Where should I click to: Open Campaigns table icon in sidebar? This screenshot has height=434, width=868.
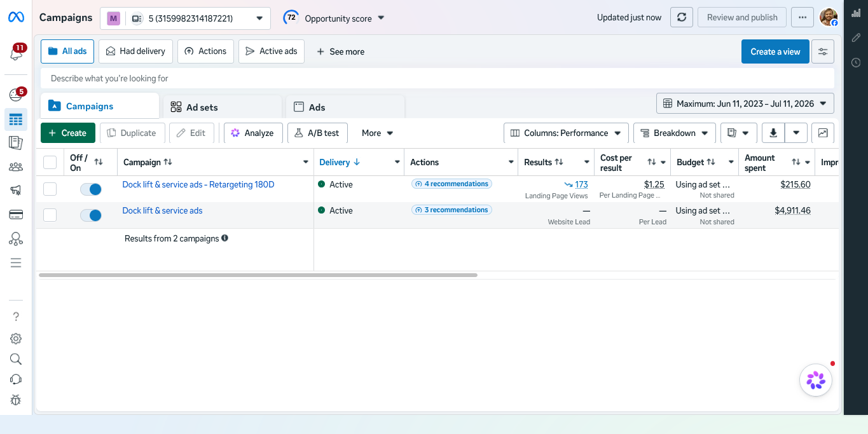16,119
